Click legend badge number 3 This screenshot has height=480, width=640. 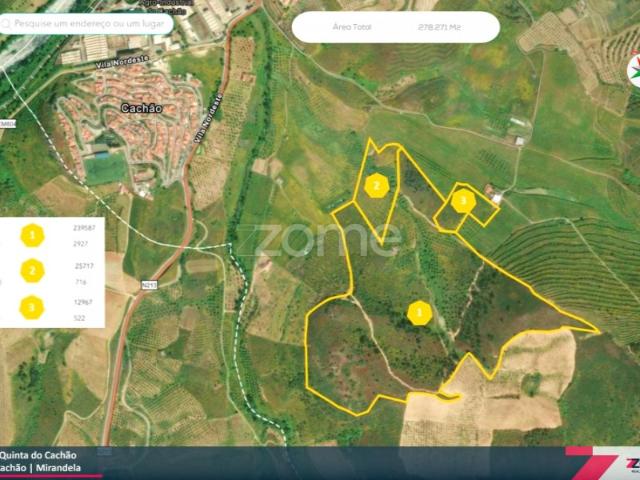point(33,306)
